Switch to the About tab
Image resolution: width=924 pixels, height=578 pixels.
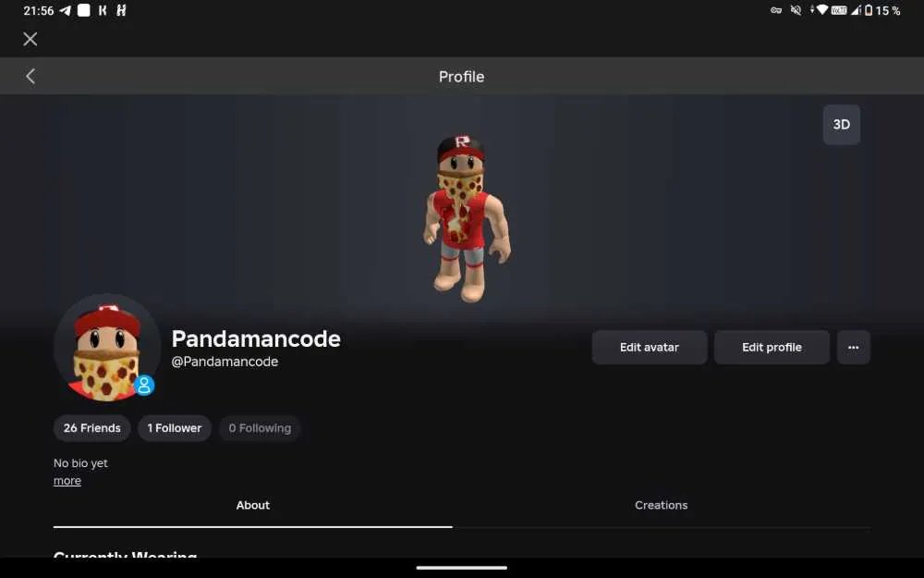(253, 506)
